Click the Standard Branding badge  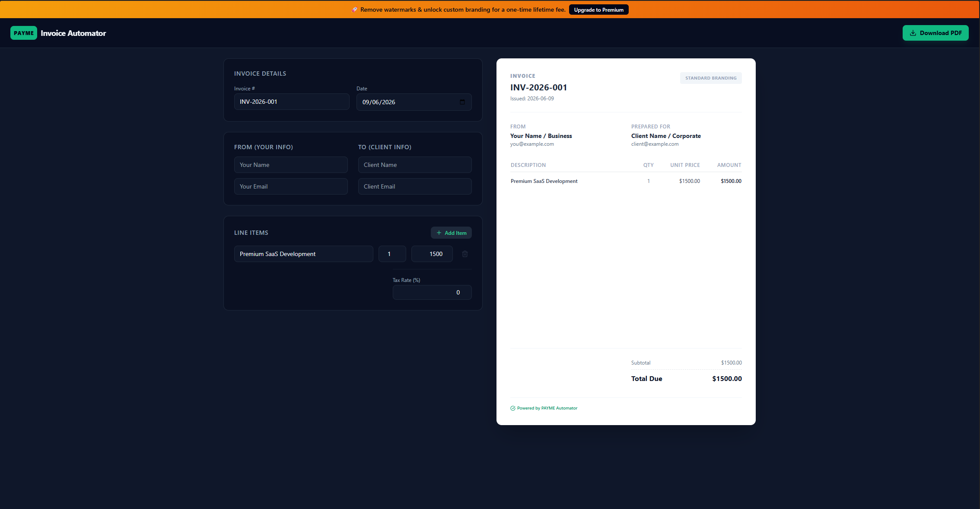click(x=711, y=78)
